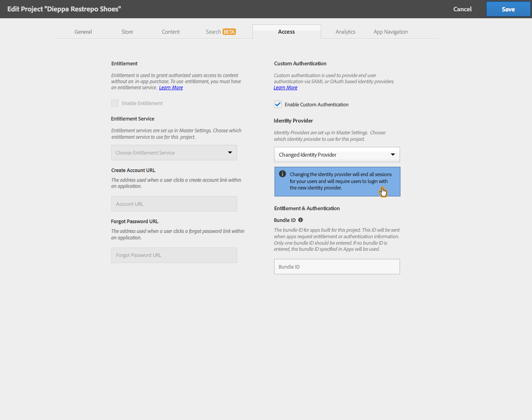The image size is (532, 420).
Task: Click the Forgot Password URL label
Action: coord(135,221)
